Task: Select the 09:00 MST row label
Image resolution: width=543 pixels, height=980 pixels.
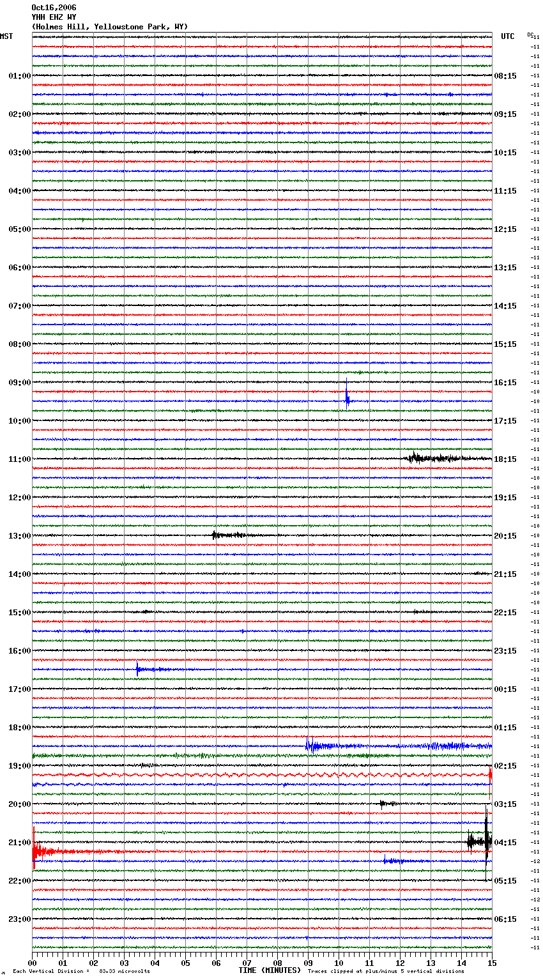Action: coord(20,383)
